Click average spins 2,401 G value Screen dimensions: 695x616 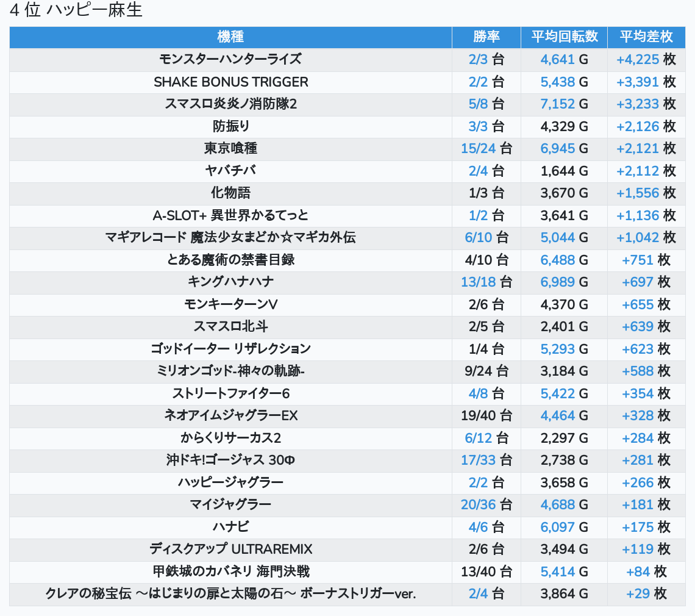pyautogui.click(x=565, y=326)
